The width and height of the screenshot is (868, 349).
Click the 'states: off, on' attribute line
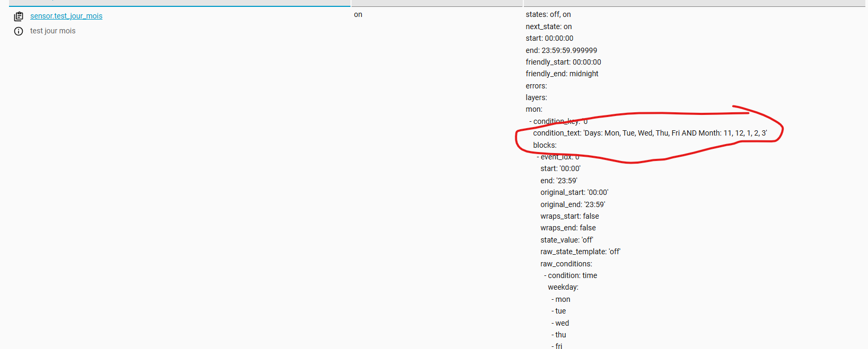point(548,14)
